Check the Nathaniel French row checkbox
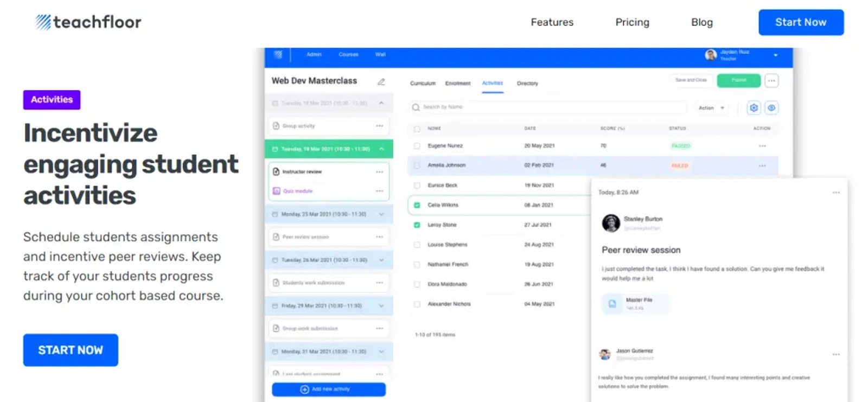The image size is (868, 402). coord(417,265)
